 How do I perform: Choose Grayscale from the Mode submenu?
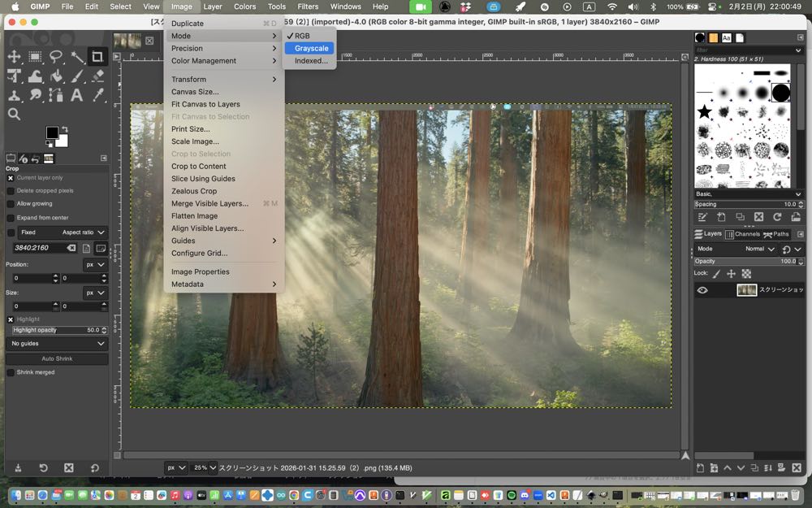point(311,49)
